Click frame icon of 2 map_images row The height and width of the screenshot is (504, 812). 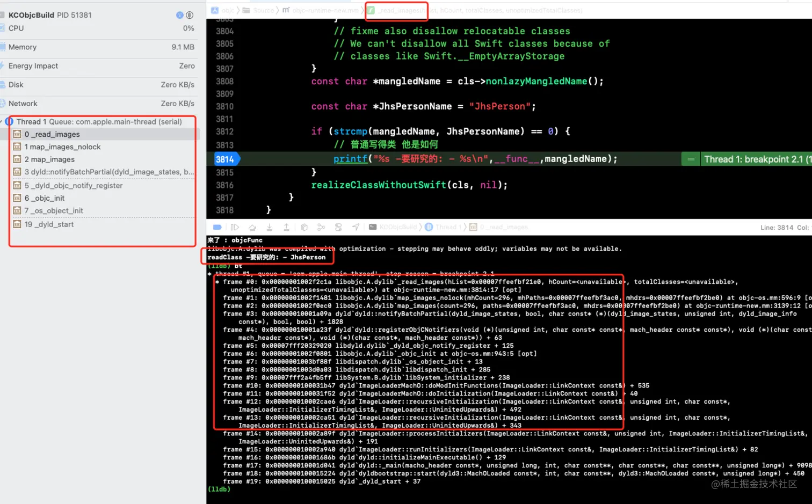[x=17, y=159]
